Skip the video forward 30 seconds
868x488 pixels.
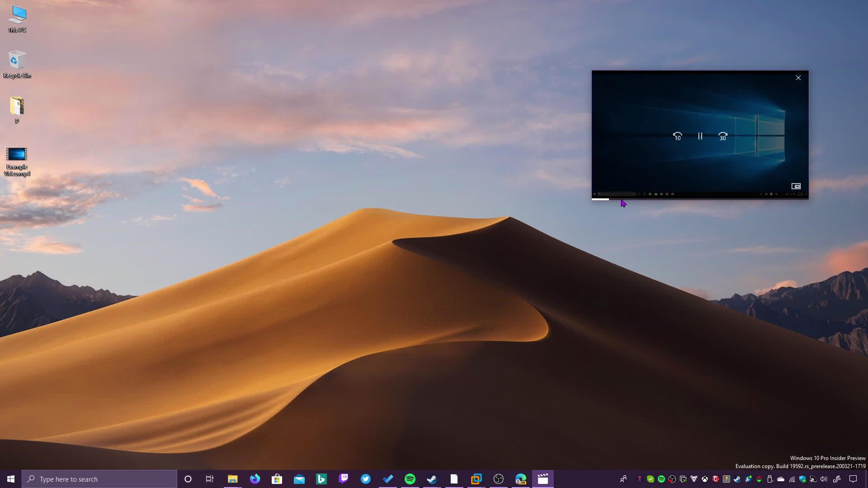pos(722,136)
